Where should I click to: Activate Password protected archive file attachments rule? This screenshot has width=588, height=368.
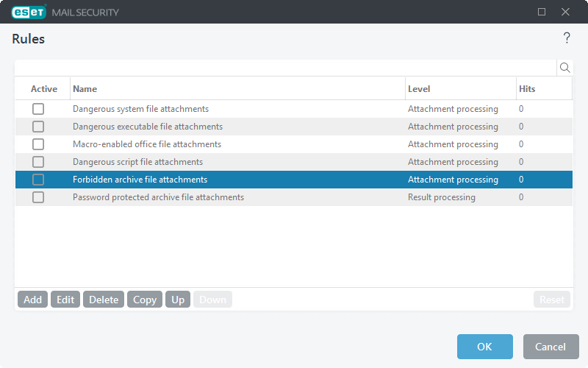point(38,197)
